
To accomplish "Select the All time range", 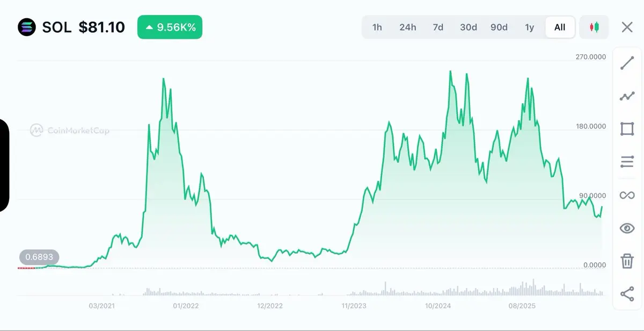I will (560, 27).
